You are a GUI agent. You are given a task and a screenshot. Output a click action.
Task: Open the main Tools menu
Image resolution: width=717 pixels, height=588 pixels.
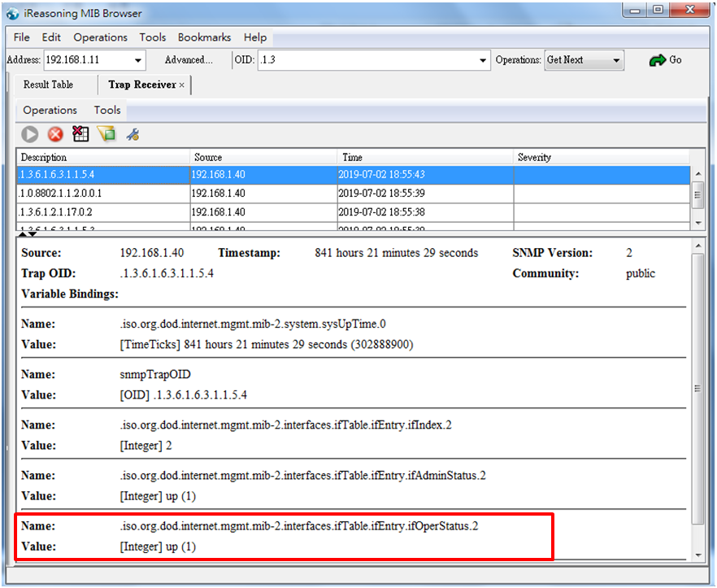pos(153,37)
